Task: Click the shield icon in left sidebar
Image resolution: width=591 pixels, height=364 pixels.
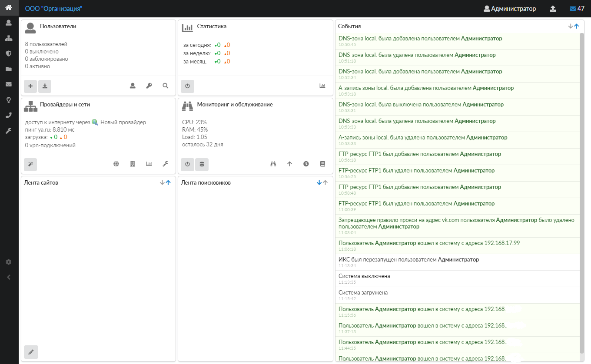Action: pos(8,53)
